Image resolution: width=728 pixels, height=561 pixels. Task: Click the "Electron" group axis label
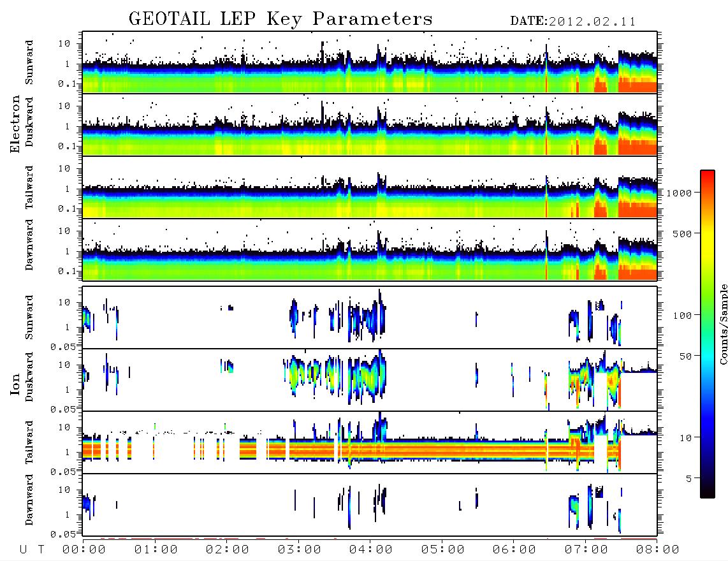15,124
